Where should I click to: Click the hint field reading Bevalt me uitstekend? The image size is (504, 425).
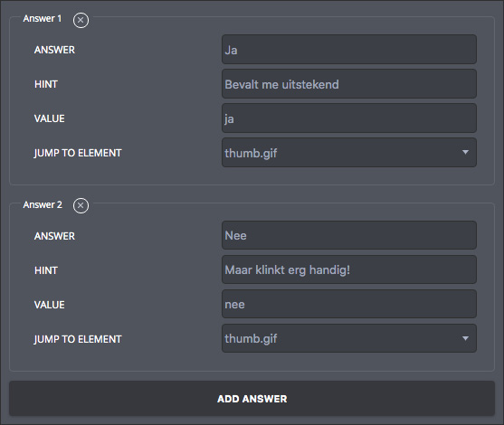click(x=349, y=84)
